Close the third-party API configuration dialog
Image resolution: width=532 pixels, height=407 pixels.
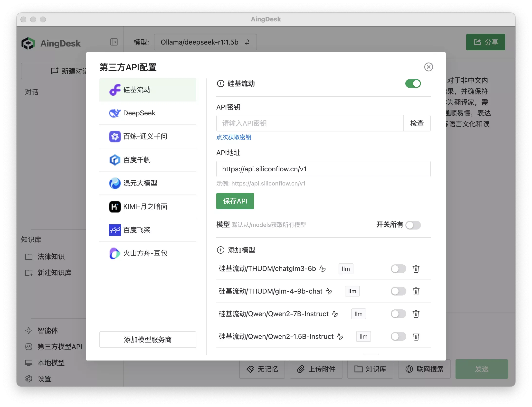tap(428, 67)
